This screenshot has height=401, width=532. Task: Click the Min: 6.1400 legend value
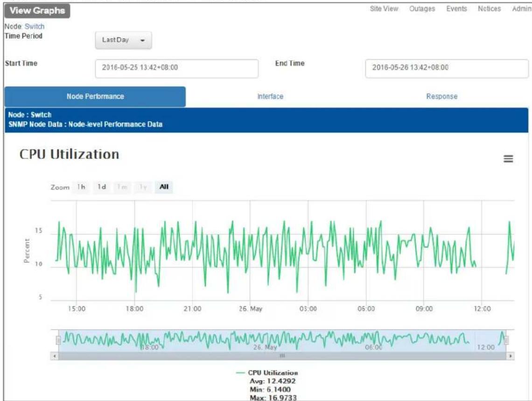point(270,389)
